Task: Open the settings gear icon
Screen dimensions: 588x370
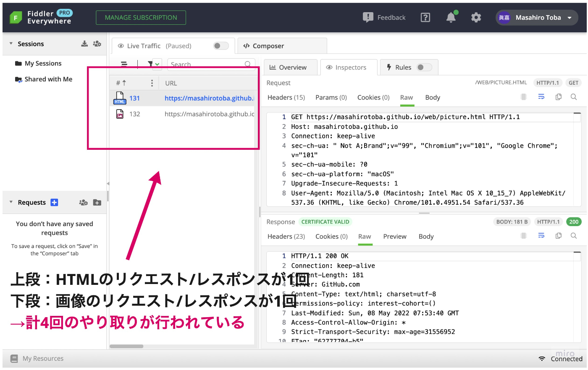Action: click(x=476, y=17)
